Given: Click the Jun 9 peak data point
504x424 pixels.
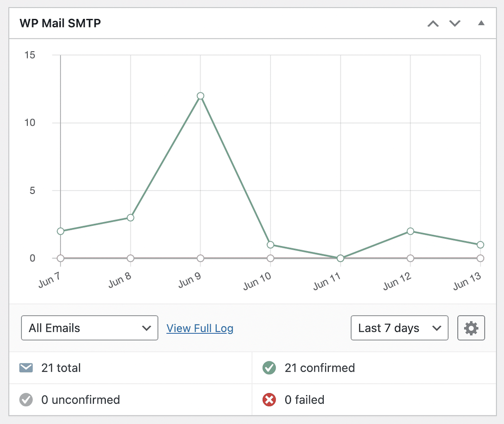Looking at the screenshot, I should pos(201,96).
